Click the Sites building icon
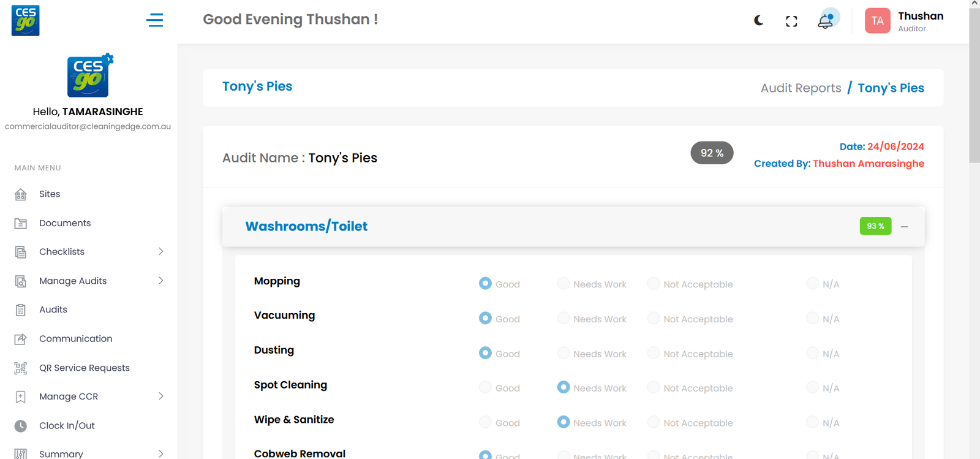The height and width of the screenshot is (459, 980). click(x=21, y=194)
